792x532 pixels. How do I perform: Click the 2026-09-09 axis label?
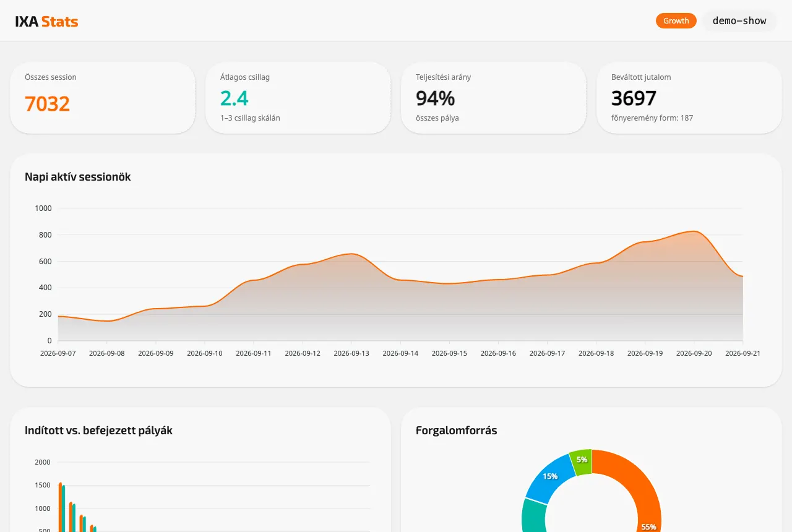click(156, 353)
